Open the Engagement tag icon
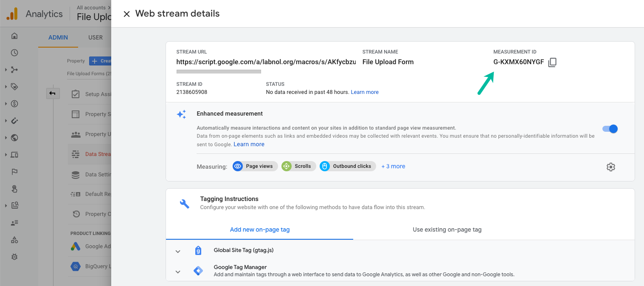The height and width of the screenshot is (286, 644). coord(14,87)
